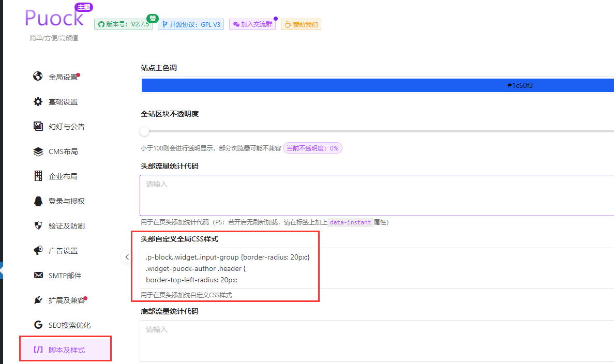Click the building icon for 企业布局

pos(38,176)
